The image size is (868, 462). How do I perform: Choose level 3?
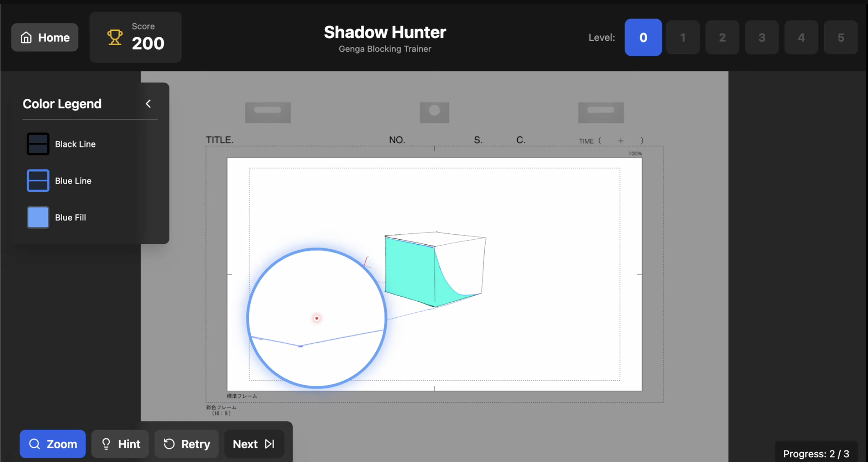pyautogui.click(x=761, y=37)
